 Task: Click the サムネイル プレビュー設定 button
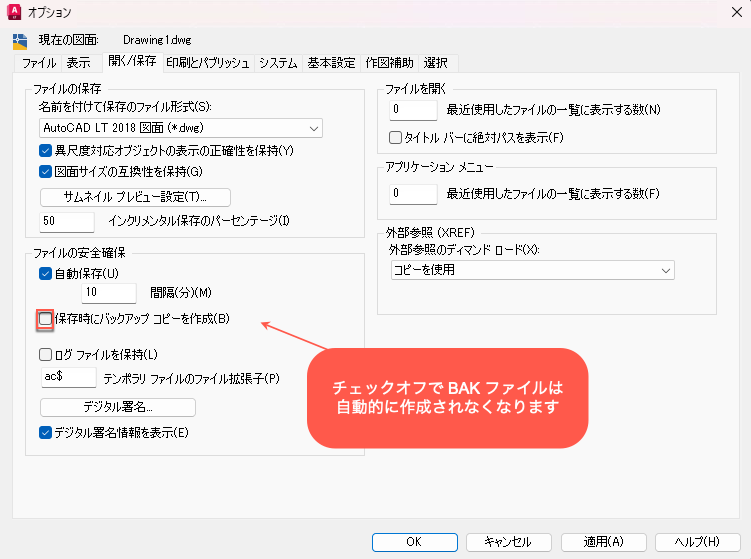(136, 197)
